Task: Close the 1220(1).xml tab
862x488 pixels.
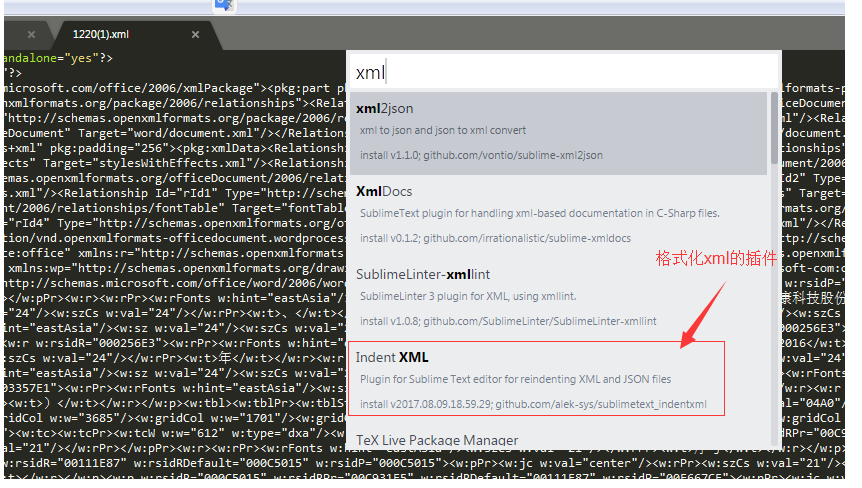Action: coord(195,35)
